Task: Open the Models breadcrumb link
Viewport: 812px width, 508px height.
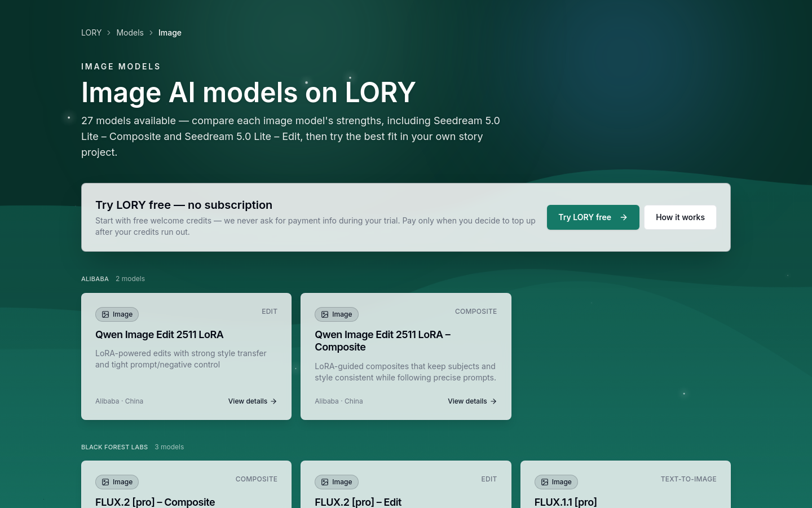Action: tap(130, 33)
